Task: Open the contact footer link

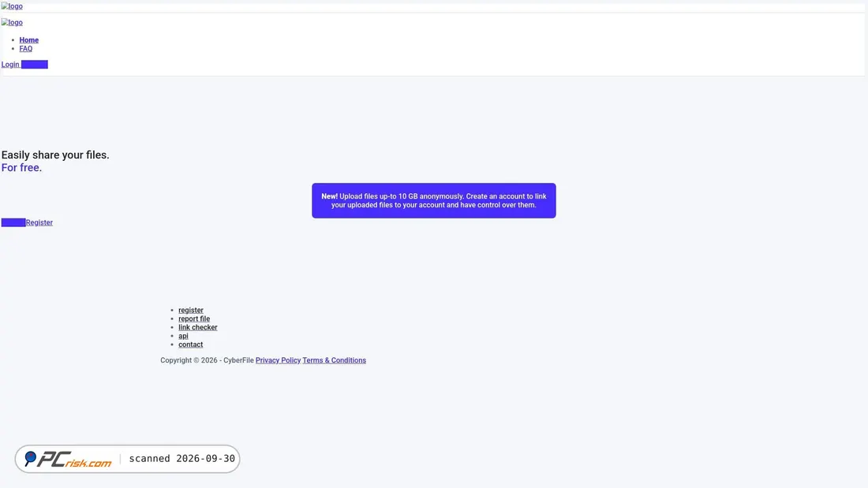Action: click(x=190, y=345)
